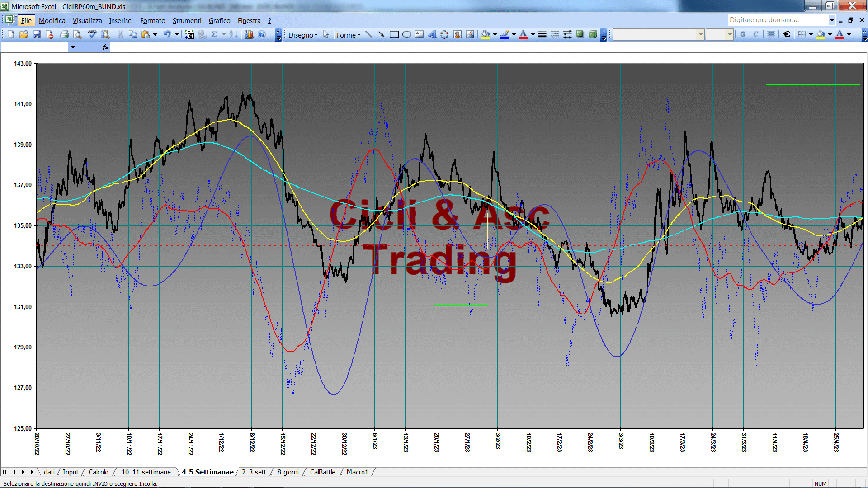Go to first sheet with tab arrow
This screenshot has width=868, height=488.
pyautogui.click(x=5, y=472)
